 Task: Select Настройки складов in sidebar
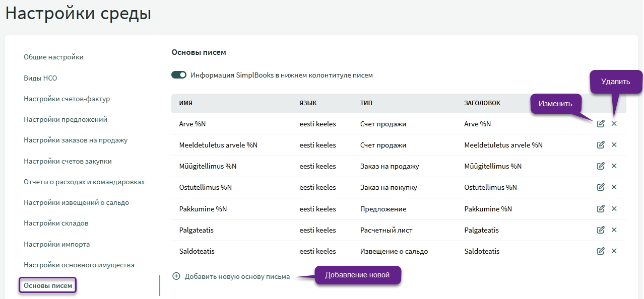pyautogui.click(x=56, y=223)
